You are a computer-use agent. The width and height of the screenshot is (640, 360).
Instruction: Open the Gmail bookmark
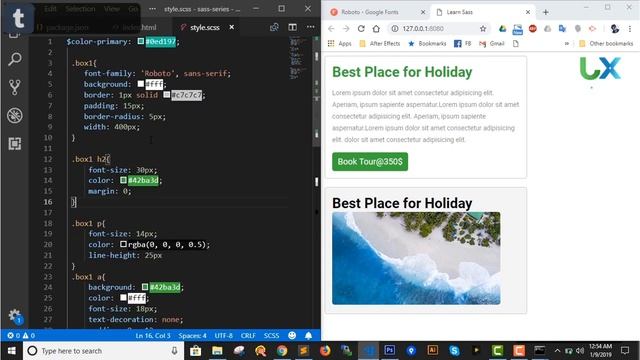click(x=492, y=43)
